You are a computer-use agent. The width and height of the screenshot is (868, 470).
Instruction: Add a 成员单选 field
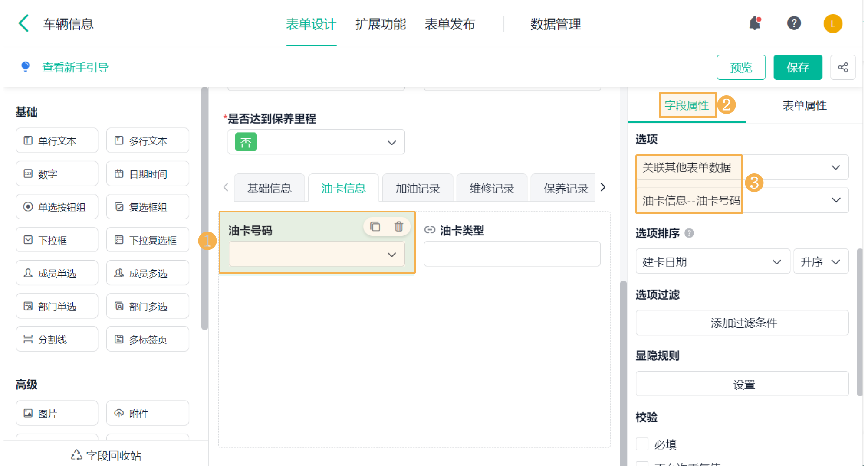[57, 273]
